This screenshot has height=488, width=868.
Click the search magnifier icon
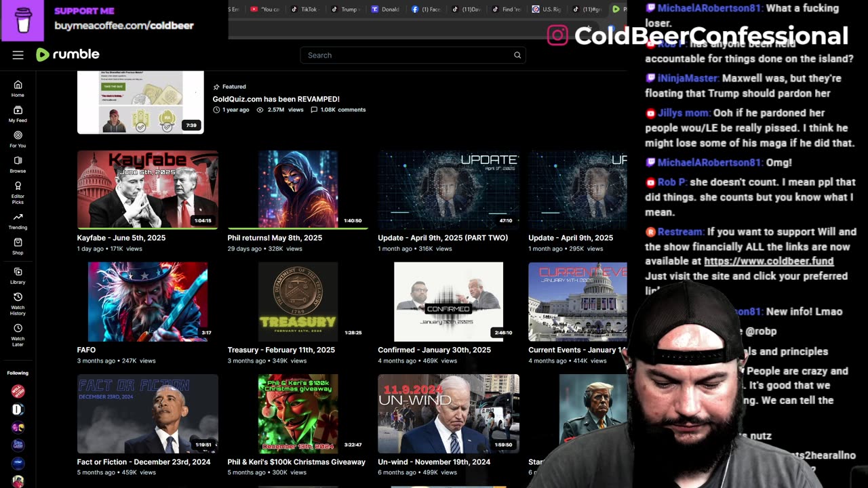click(517, 55)
